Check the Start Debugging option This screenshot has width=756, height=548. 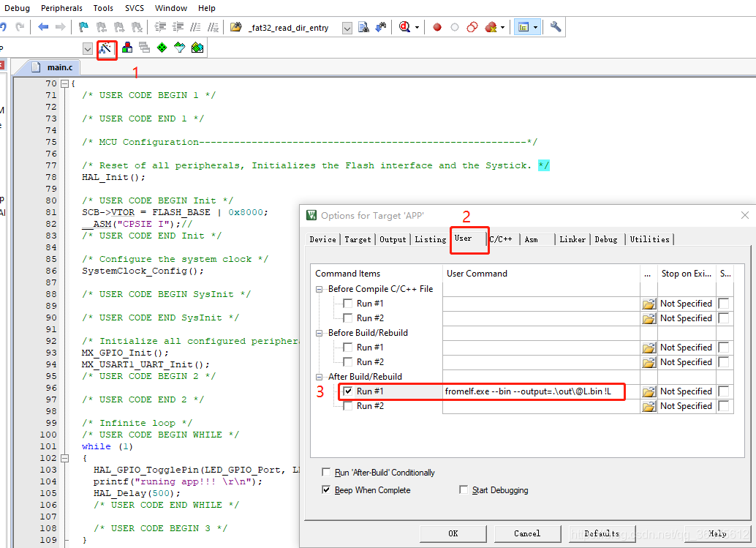464,489
